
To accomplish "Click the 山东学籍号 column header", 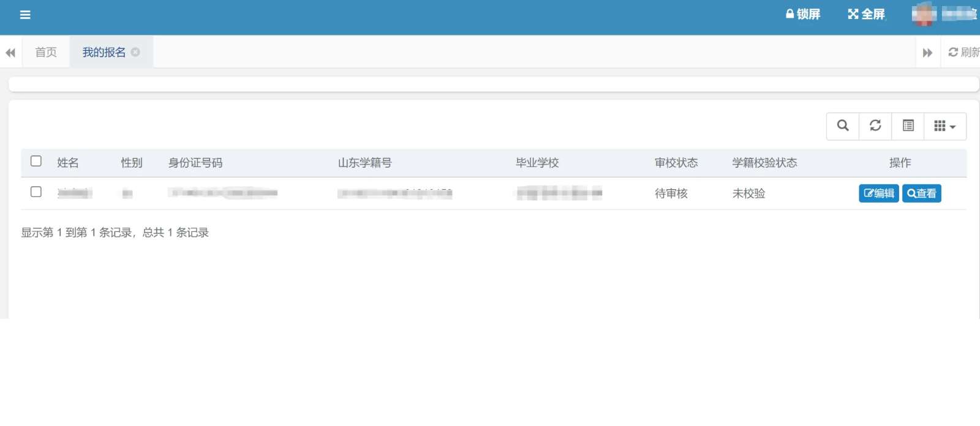I will 365,163.
